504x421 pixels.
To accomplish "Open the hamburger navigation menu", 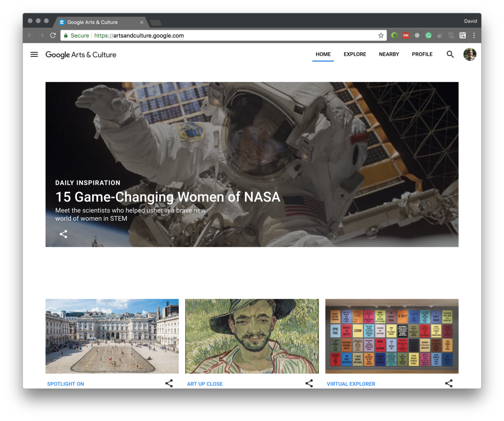I will tap(34, 54).
